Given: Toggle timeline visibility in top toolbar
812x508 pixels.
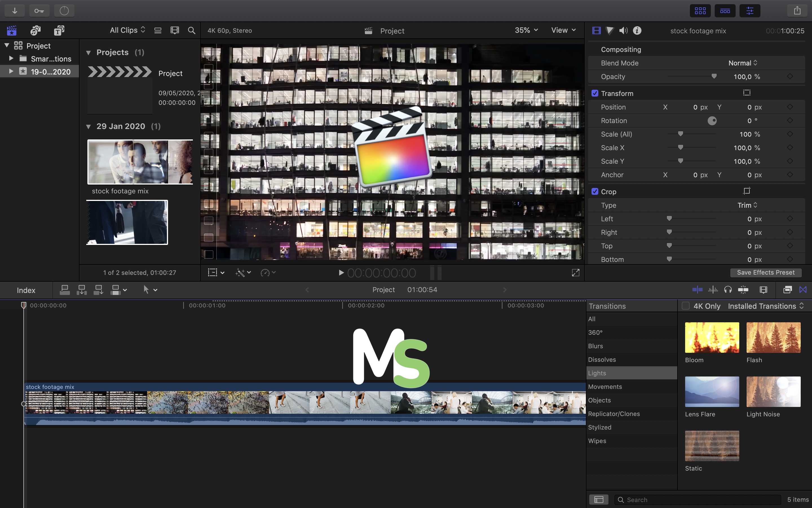Looking at the screenshot, I should pos(725,11).
